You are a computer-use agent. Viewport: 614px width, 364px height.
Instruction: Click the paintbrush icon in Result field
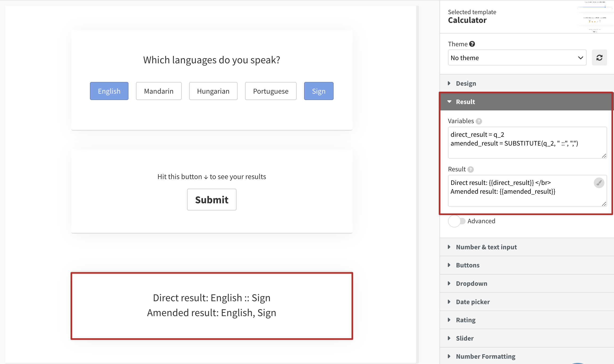(599, 183)
